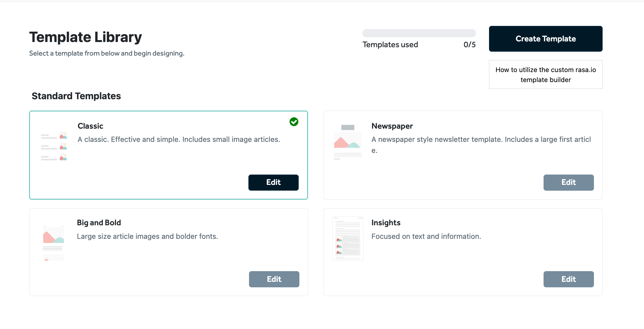Click the Newspaper template description text
The width and height of the screenshot is (644, 329).
(481, 140)
